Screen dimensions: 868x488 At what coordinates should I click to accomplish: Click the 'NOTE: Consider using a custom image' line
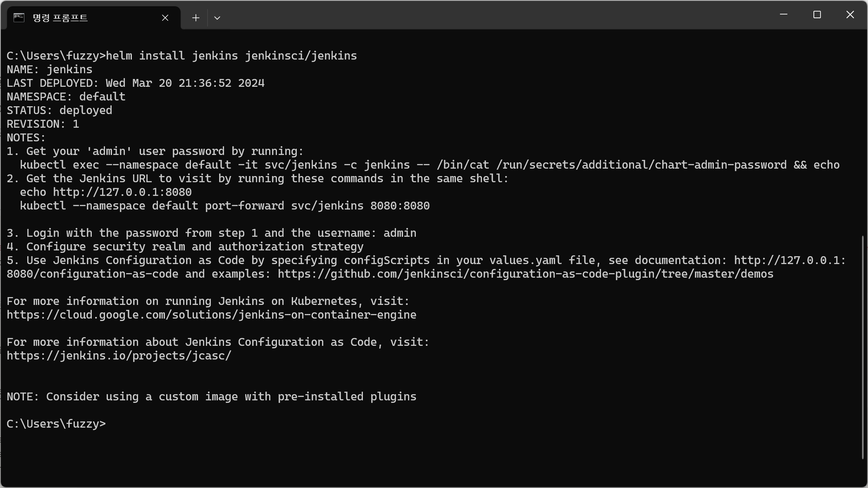tap(211, 397)
